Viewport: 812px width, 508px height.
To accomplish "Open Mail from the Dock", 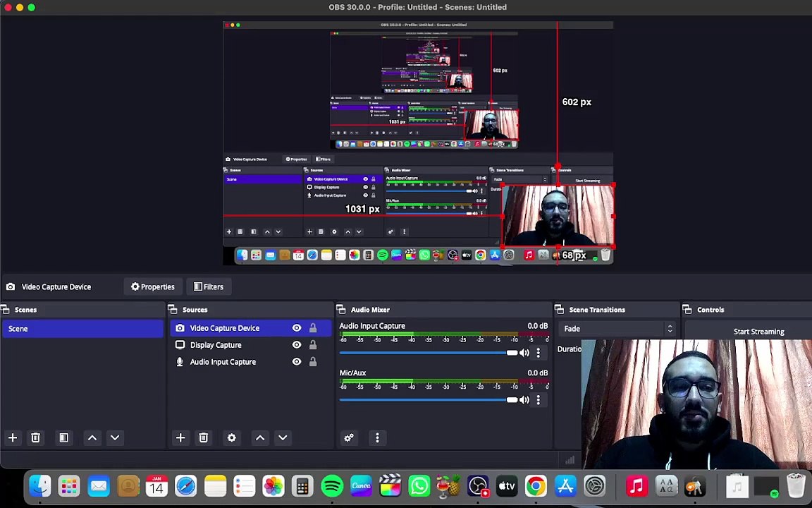I will pos(99,486).
